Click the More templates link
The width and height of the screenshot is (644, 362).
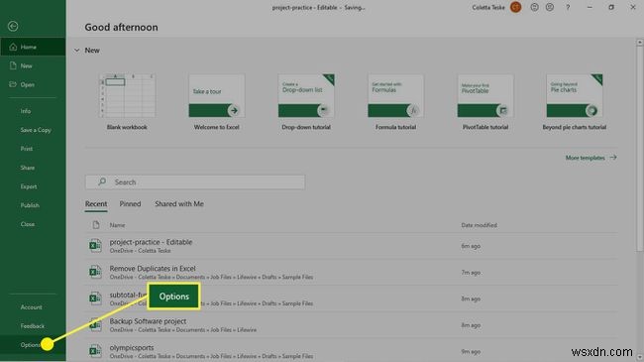point(591,158)
